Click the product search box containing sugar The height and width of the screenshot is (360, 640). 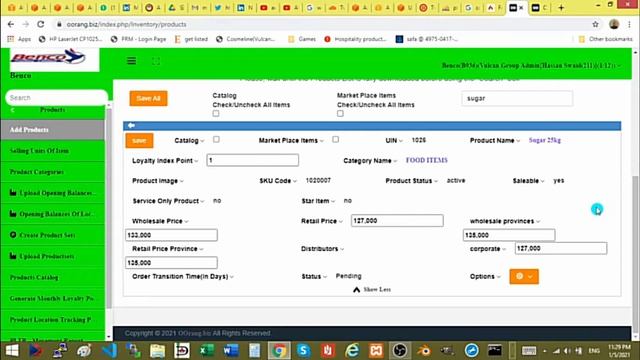[517, 98]
